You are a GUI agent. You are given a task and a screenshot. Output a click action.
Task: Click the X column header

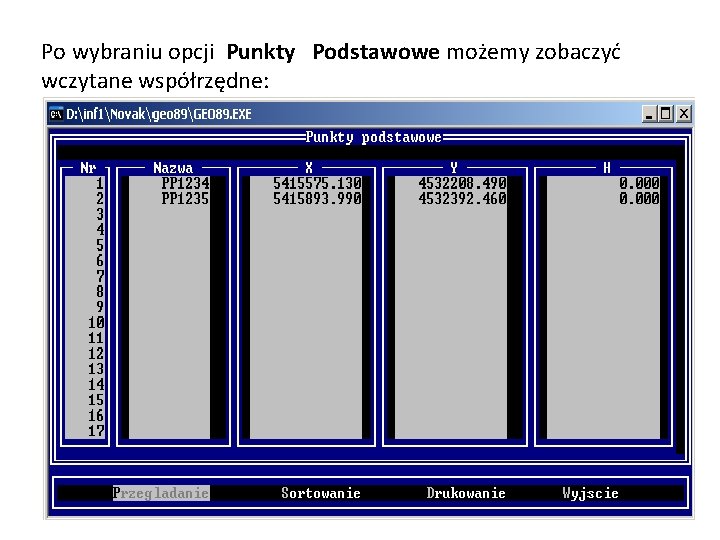coord(309,168)
